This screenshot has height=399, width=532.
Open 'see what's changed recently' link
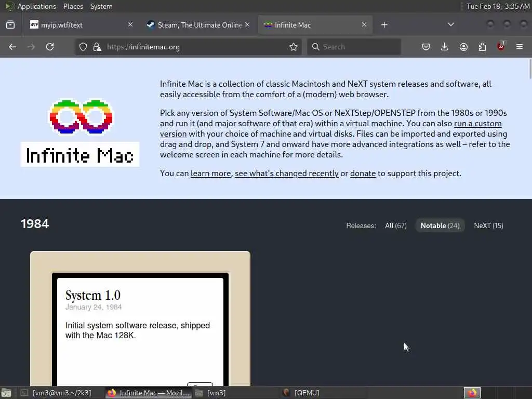coord(287,174)
